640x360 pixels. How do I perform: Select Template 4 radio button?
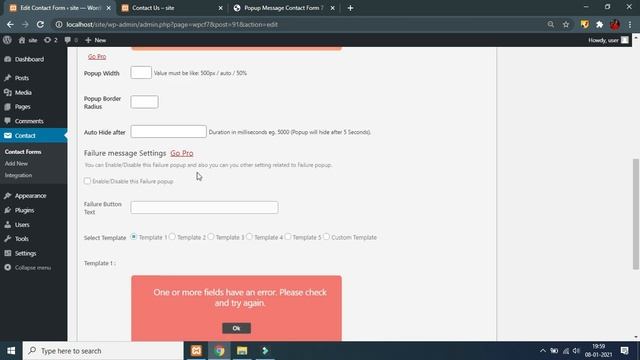click(249, 237)
